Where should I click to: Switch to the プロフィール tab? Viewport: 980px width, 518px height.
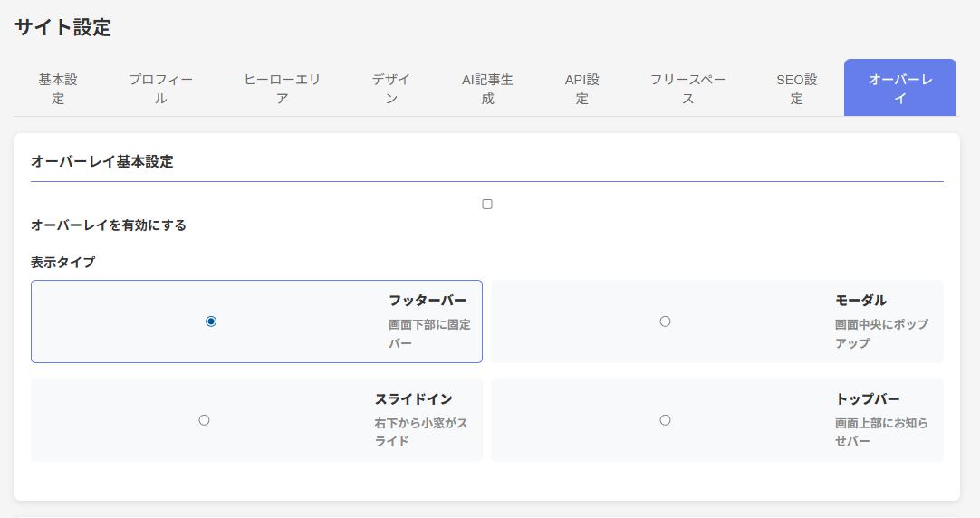[160, 89]
